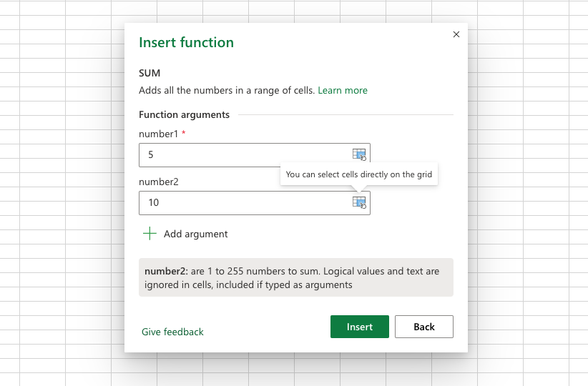The image size is (588, 386).
Task: Click the number2 description info box
Action: (x=295, y=277)
